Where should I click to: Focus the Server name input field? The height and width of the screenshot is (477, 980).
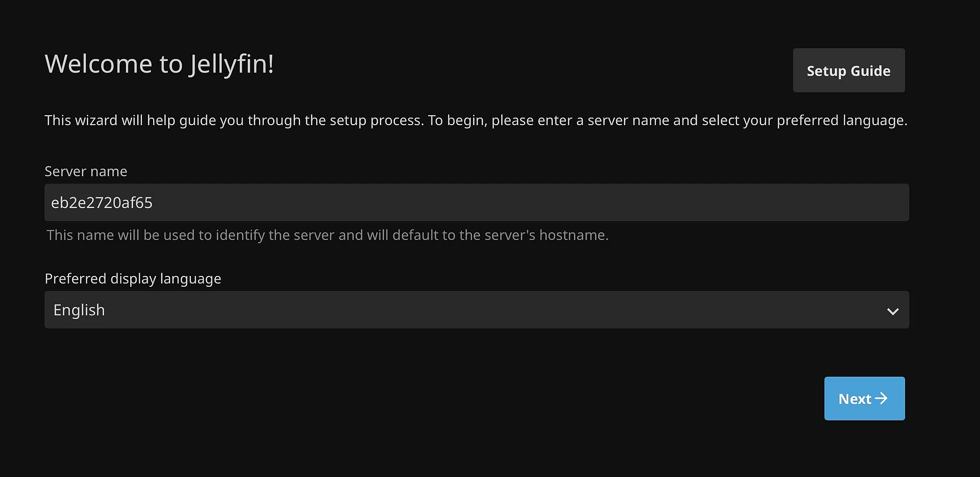click(477, 202)
